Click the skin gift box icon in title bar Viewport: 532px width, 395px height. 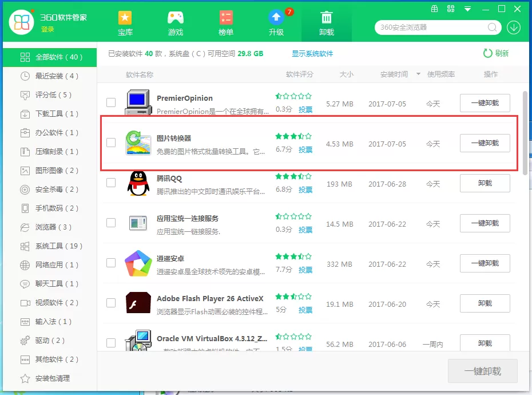coord(434,9)
